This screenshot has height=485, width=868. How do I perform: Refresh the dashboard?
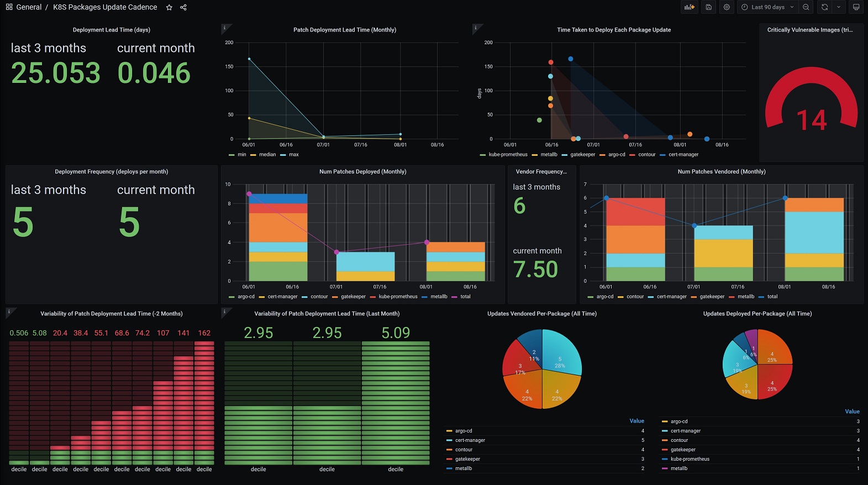[824, 7]
